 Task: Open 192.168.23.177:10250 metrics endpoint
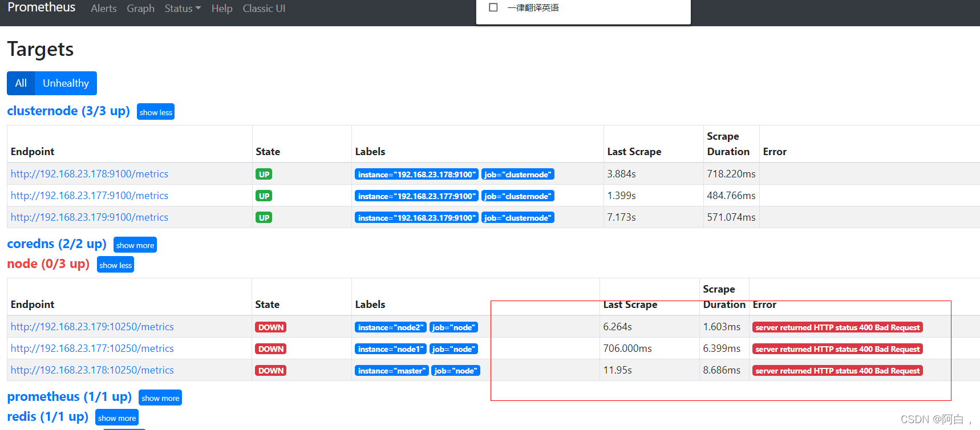click(92, 348)
